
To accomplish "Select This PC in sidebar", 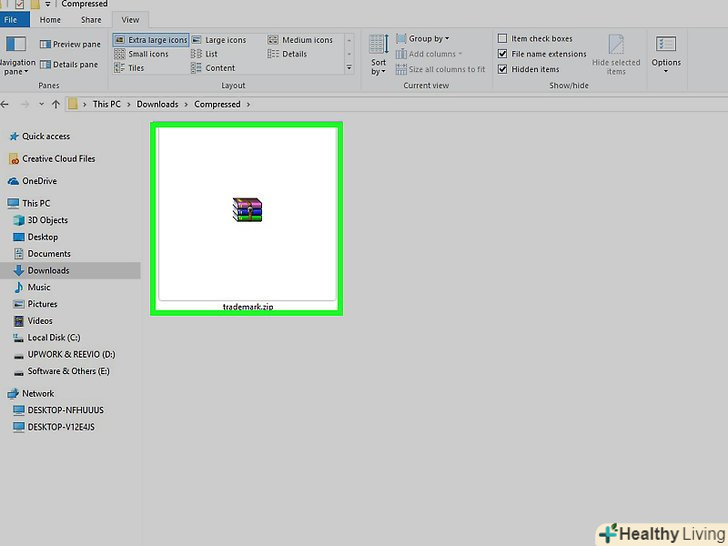I will pyautogui.click(x=29, y=203).
